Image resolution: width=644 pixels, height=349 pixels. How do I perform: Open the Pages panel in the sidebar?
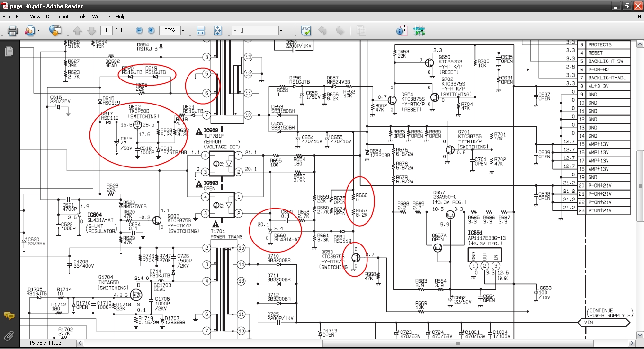(x=9, y=52)
